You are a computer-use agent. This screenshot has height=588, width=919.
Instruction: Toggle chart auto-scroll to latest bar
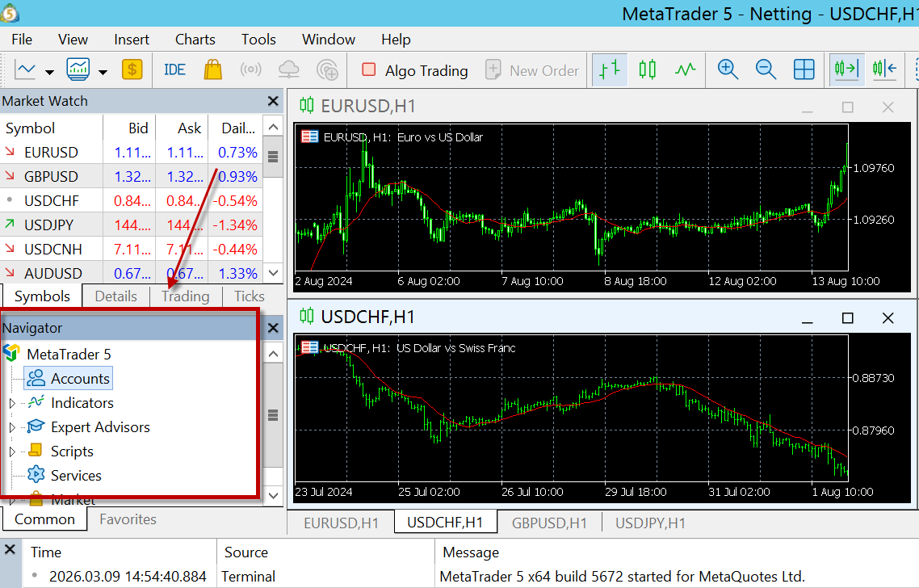tap(846, 70)
